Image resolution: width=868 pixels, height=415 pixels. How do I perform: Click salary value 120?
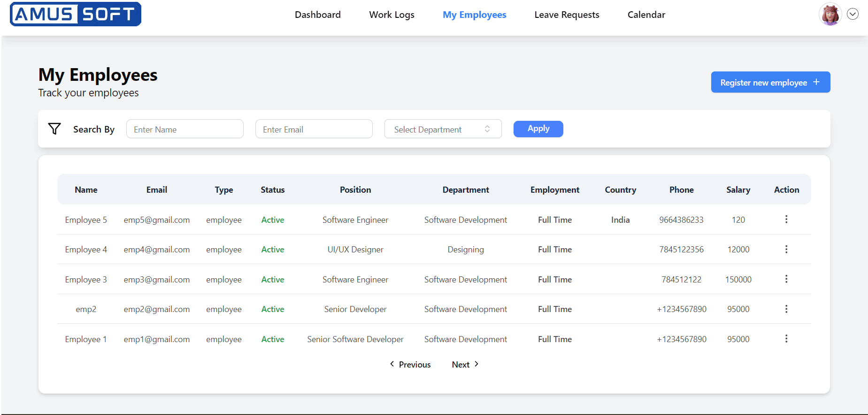[x=738, y=220]
